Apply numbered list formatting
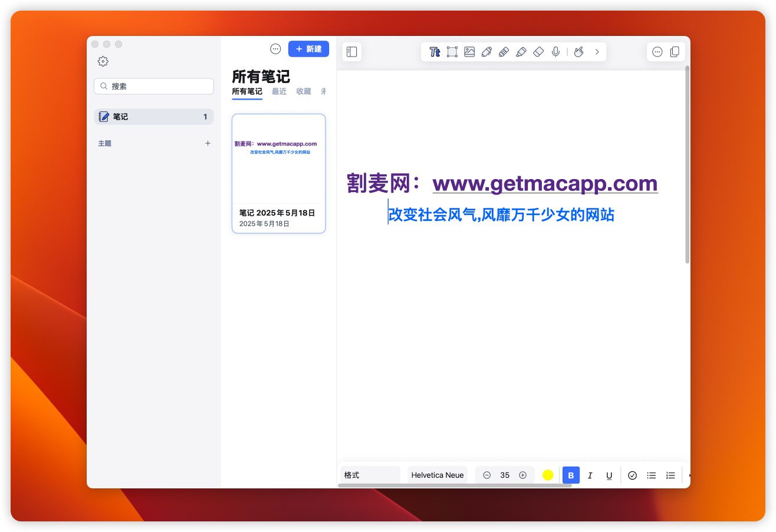Image resolution: width=776 pixels, height=532 pixels. [670, 475]
